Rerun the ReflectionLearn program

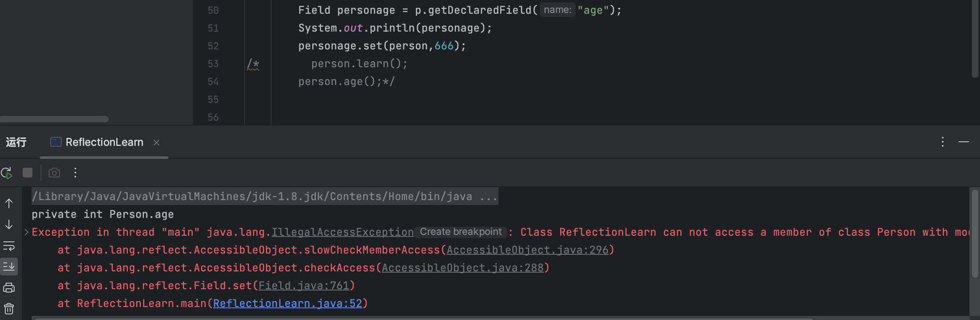[x=7, y=173]
